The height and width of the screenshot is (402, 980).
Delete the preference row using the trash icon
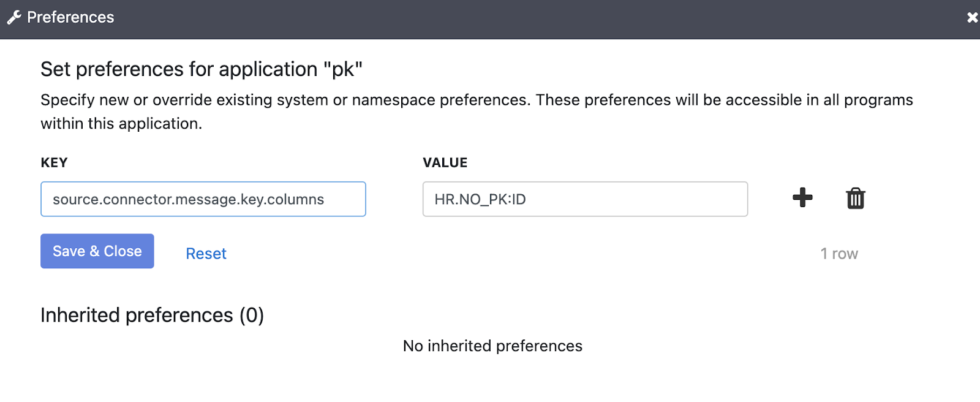pos(855,199)
